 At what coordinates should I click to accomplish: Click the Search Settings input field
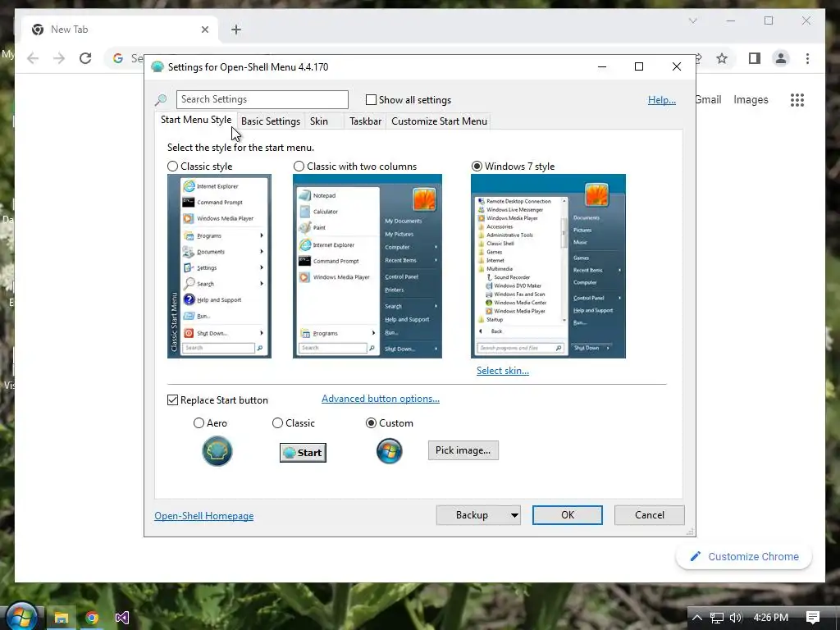(x=262, y=99)
